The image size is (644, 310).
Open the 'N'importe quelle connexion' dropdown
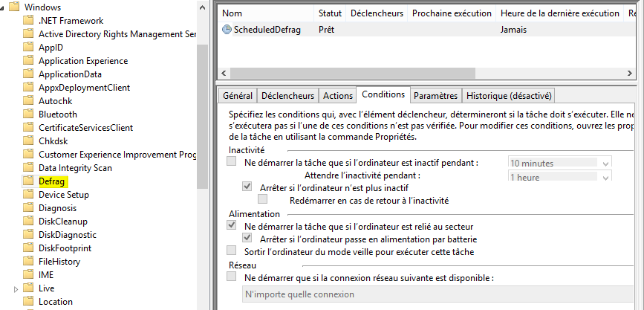coord(438,294)
